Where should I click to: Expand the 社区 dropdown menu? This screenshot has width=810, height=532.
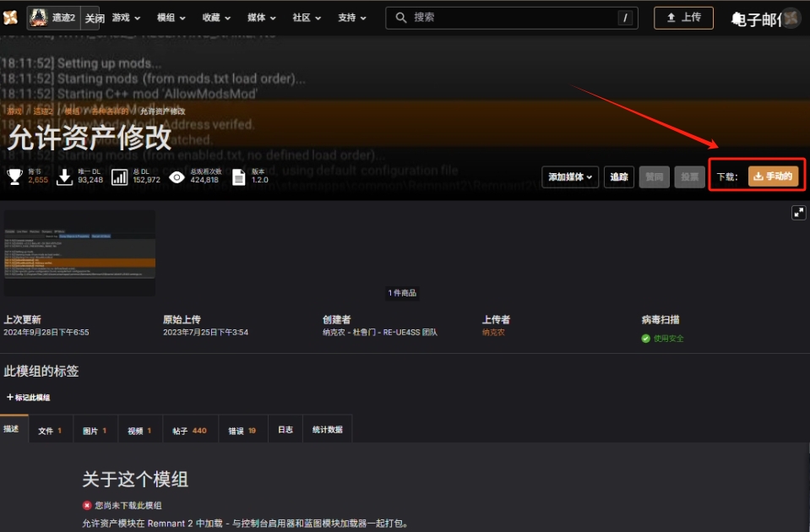[x=307, y=18]
